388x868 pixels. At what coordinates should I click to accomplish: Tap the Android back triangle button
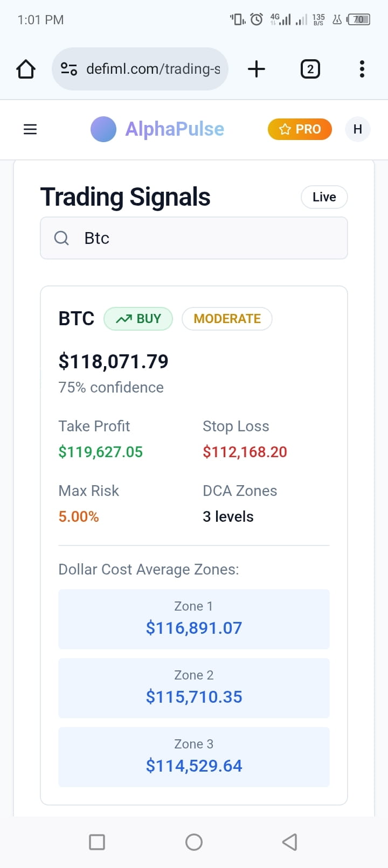pos(290,842)
